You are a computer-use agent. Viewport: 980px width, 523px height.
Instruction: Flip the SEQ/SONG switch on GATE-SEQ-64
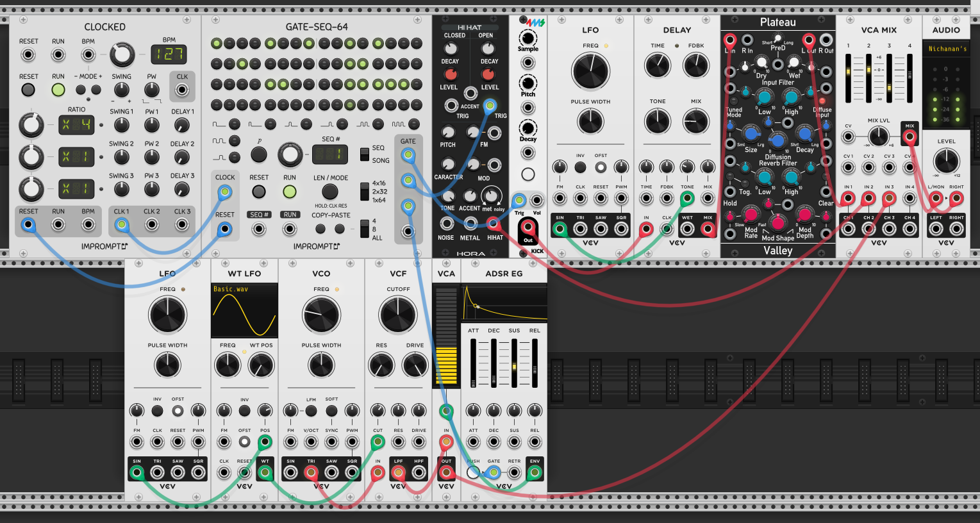tap(365, 154)
